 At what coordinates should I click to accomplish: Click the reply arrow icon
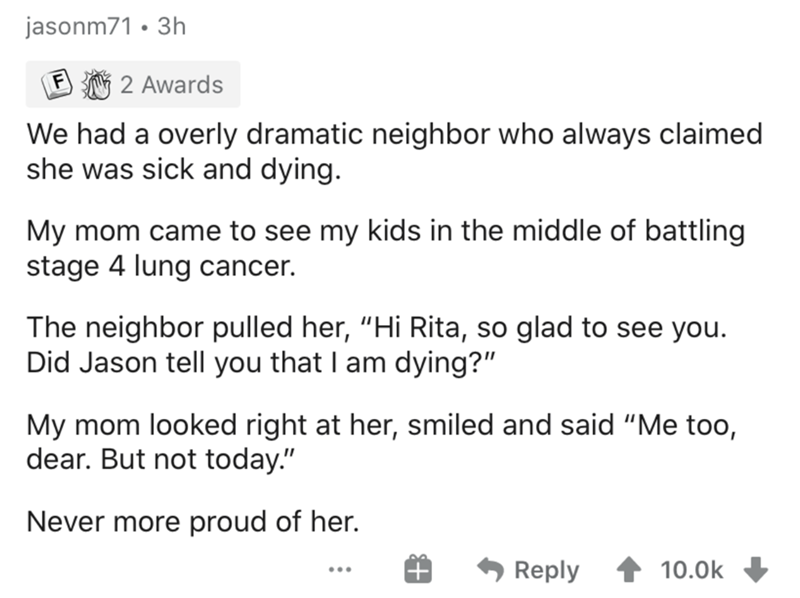click(x=489, y=569)
